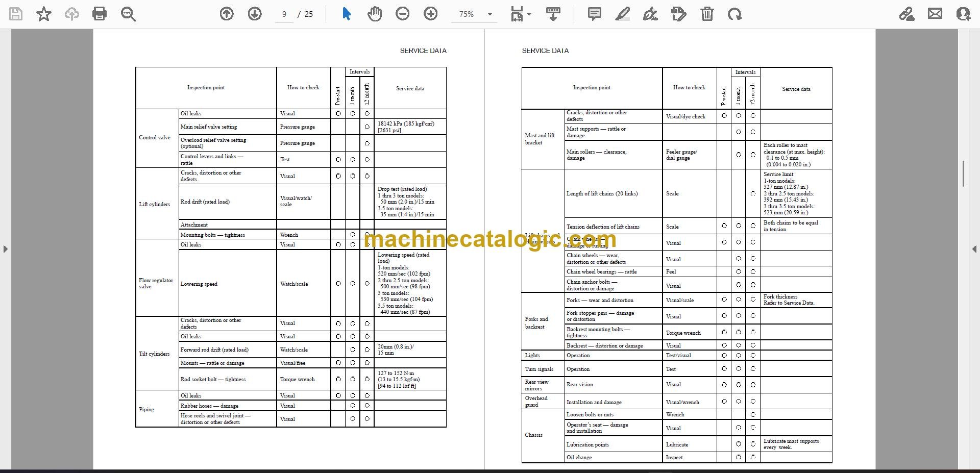Click 'Mounting bolts — tightness' cell
This screenshot has height=473, width=980.
click(x=227, y=235)
